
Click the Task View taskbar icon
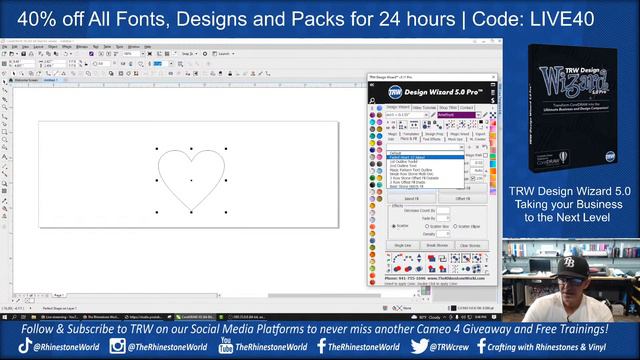tap(24, 317)
